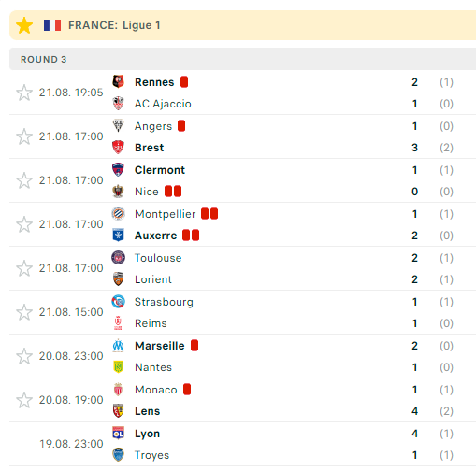476x471 pixels.
Task: Favorite the Monaco vs Lens match star
Action: click(x=24, y=400)
